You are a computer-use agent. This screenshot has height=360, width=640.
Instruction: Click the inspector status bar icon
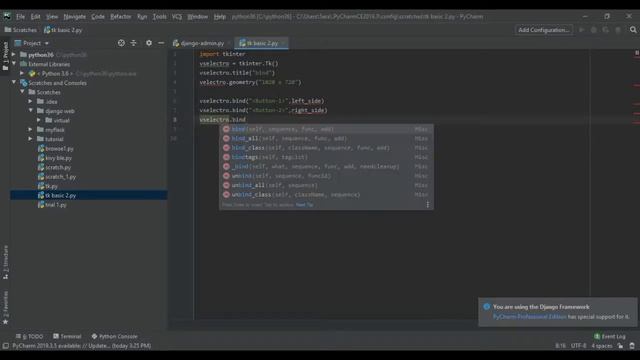[x=632, y=346]
